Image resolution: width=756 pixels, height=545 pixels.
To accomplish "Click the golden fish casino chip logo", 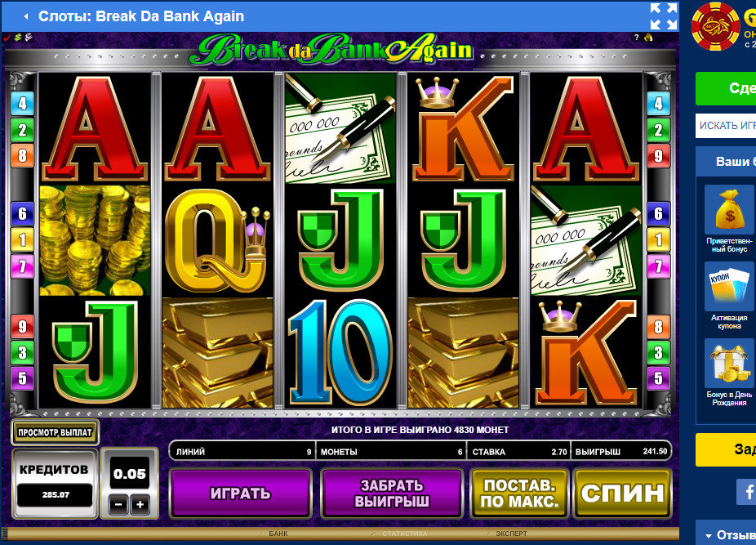I will click(x=715, y=26).
